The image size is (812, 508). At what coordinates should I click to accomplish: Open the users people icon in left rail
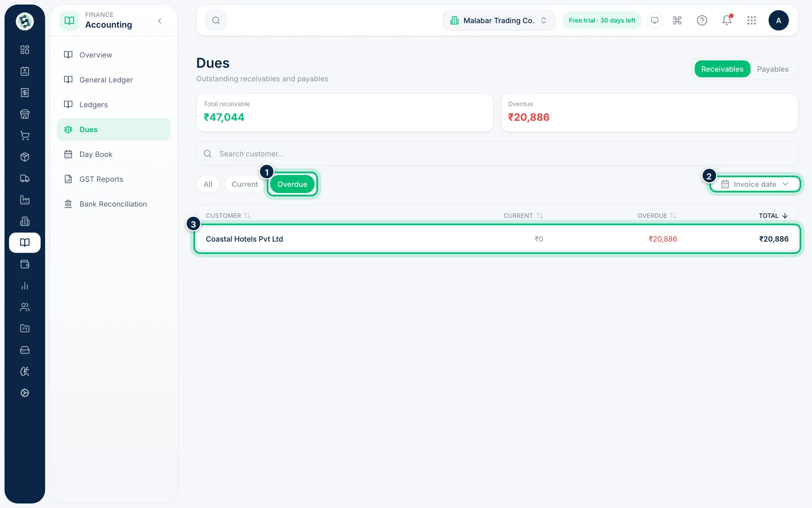pyautogui.click(x=24, y=307)
